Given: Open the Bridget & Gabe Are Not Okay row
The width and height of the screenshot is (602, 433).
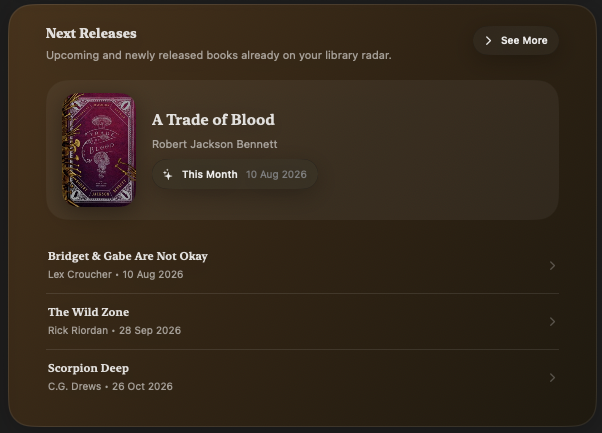Looking at the screenshot, I should tap(302, 265).
